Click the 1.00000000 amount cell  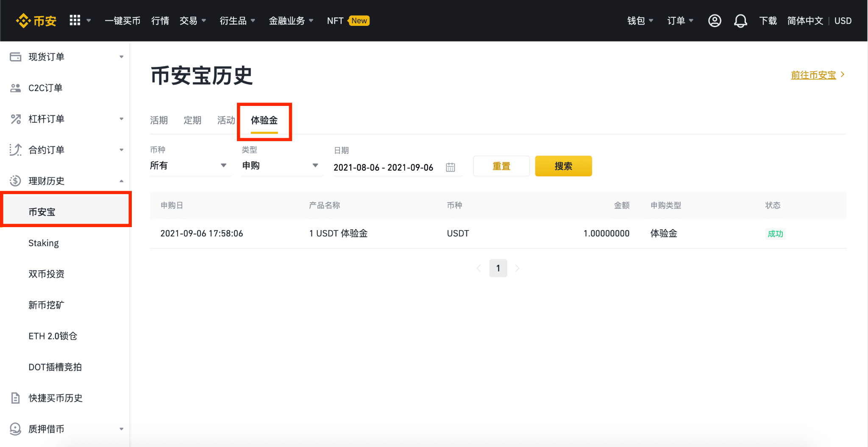click(606, 233)
